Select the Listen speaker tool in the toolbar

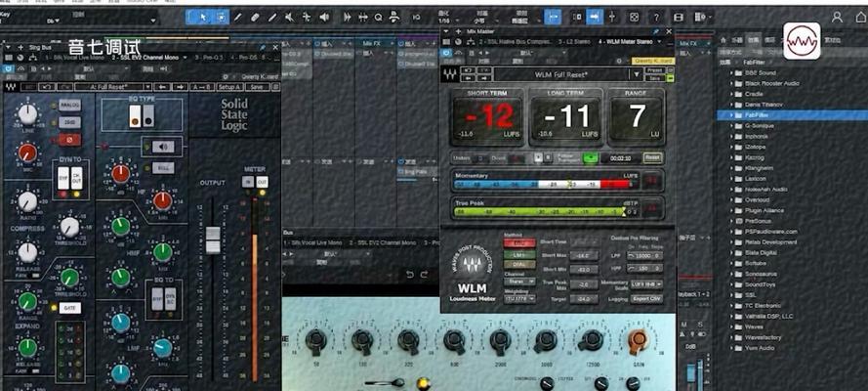pos(324,18)
